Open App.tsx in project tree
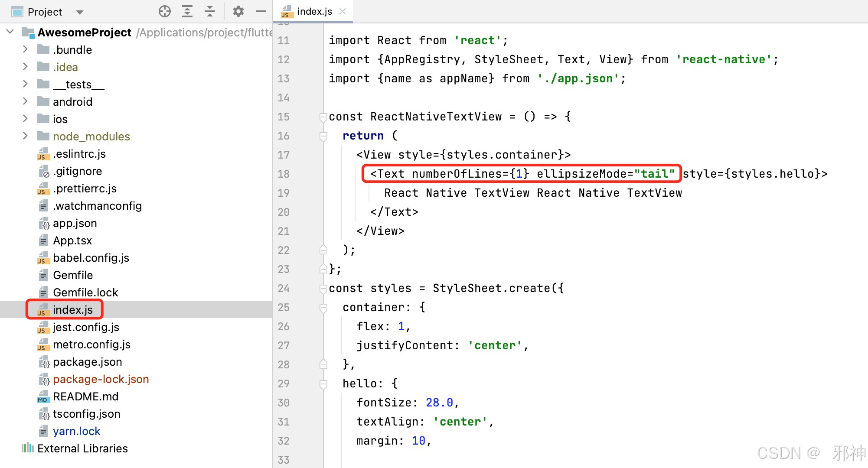 click(x=72, y=240)
